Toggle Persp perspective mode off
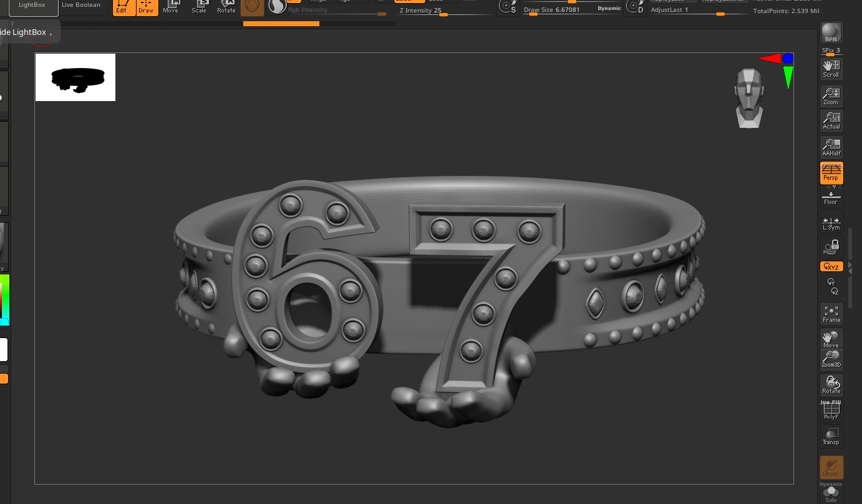862x504 pixels. 831,173
